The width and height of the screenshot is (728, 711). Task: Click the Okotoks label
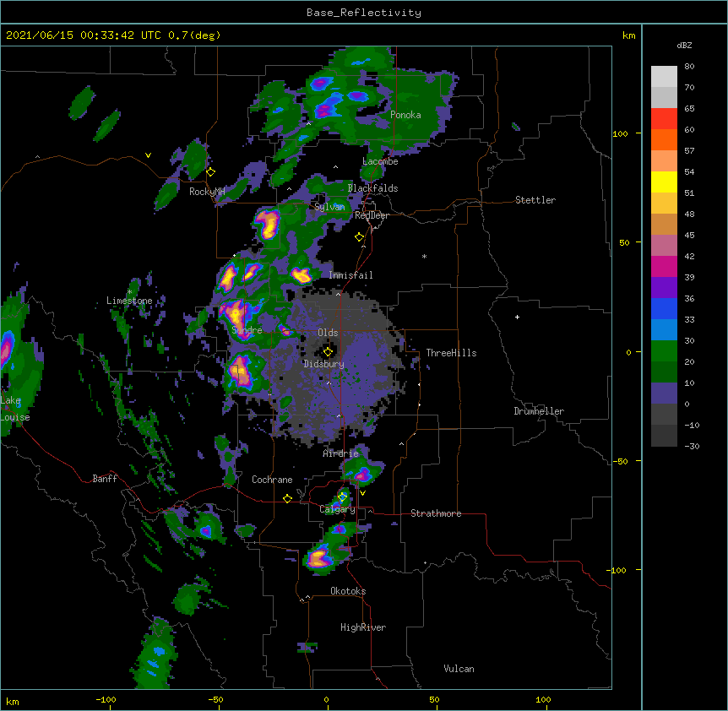point(348,591)
